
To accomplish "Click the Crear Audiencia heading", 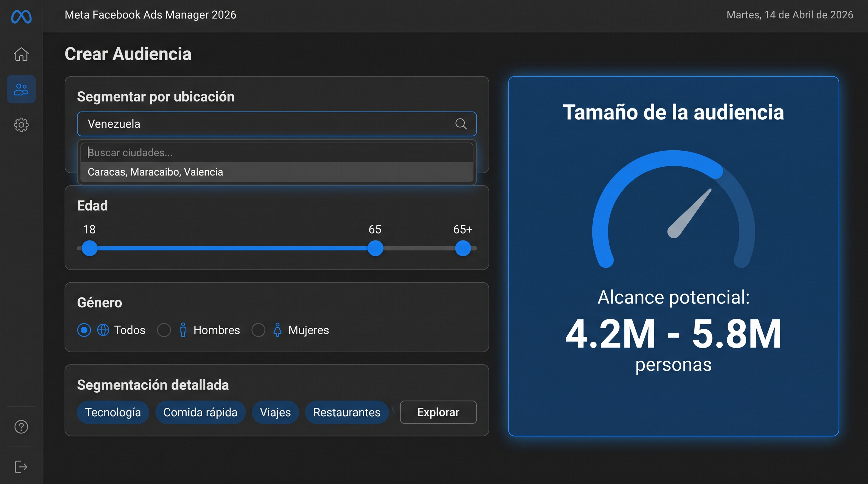I will 128,54.
